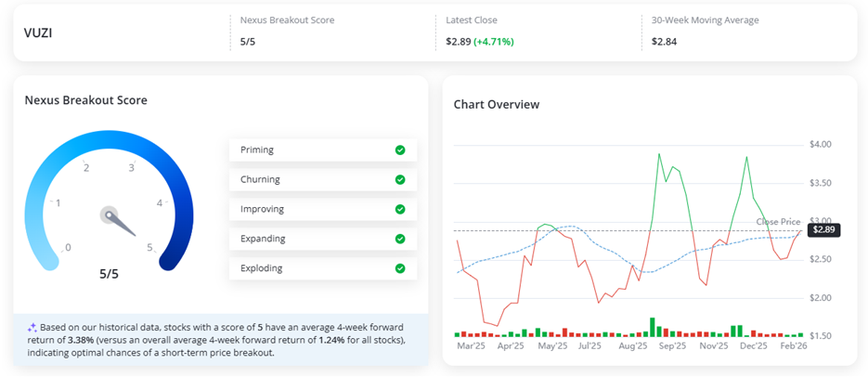Click the black $2.89 price tag on chart
Viewport: 868px width, 377px height.
tap(823, 229)
